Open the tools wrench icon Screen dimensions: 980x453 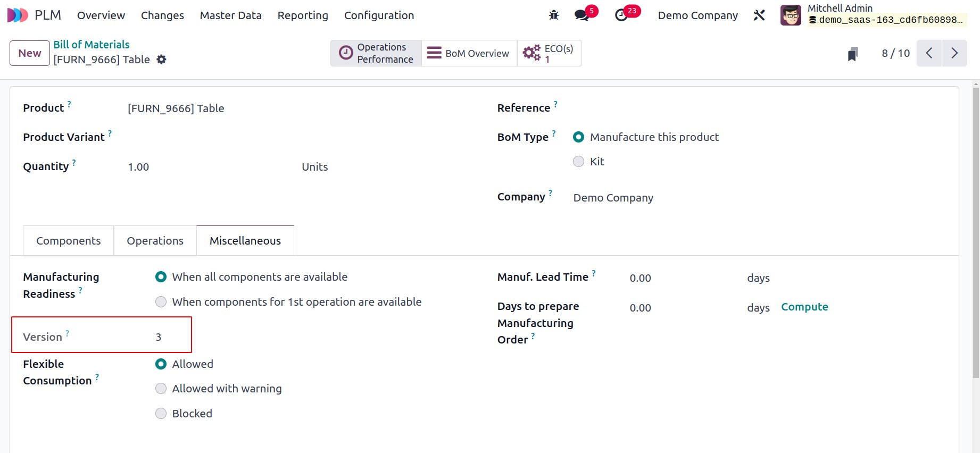point(759,15)
